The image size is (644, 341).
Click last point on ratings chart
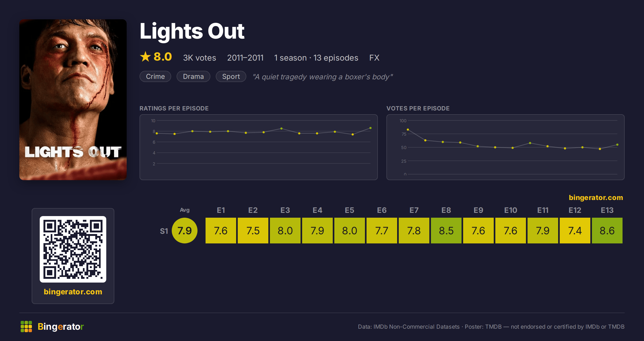[371, 128]
